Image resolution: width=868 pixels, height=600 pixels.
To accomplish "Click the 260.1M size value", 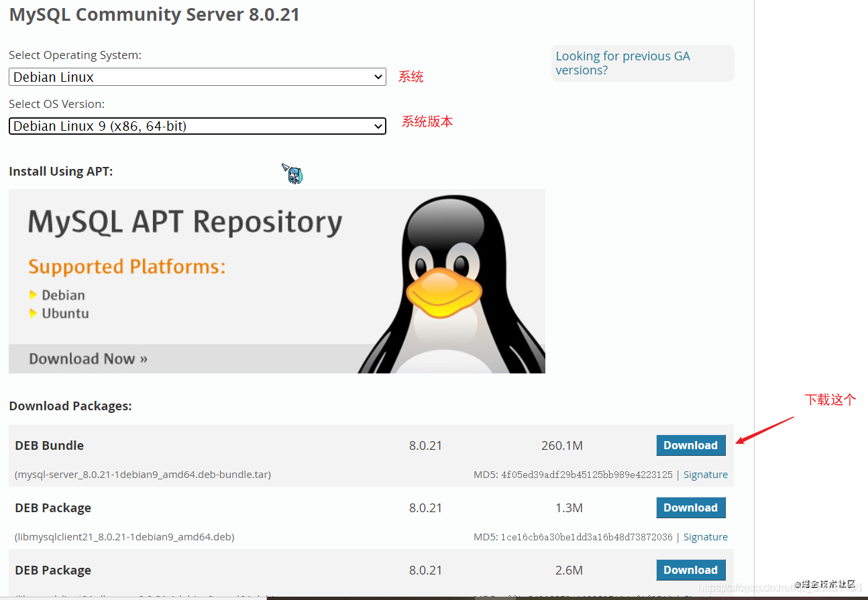I will (562, 445).
